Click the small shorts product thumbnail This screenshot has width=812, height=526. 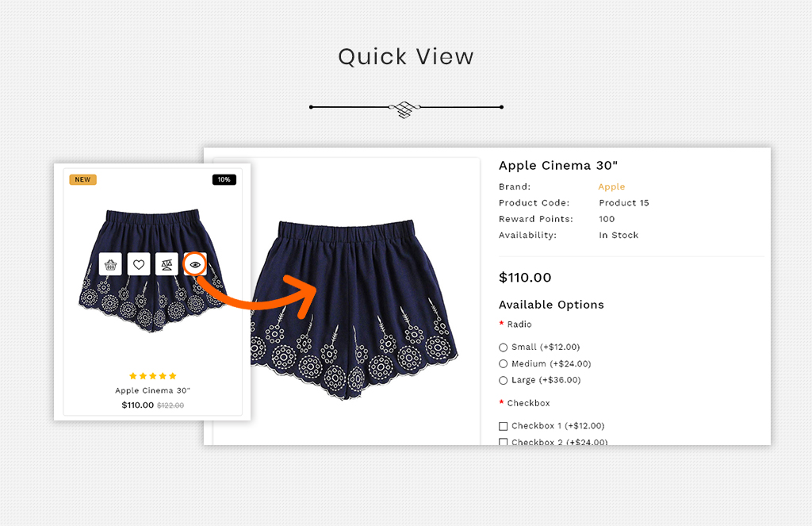point(153,271)
